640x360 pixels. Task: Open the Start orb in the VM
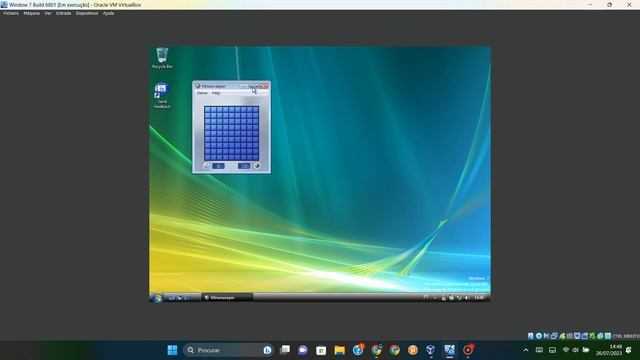(x=157, y=298)
